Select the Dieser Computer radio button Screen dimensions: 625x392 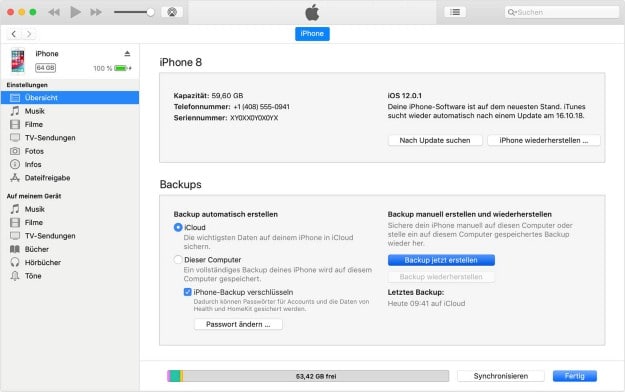(x=178, y=260)
